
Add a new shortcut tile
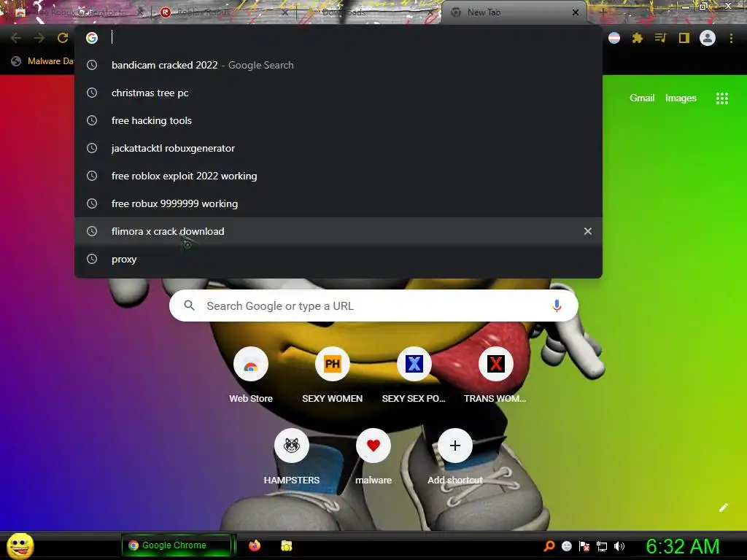pos(455,456)
